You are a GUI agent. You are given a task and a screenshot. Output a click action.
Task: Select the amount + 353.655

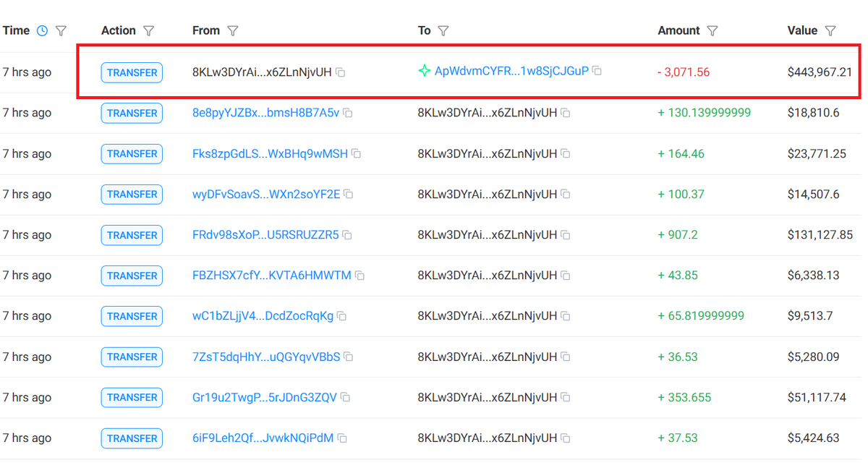(x=684, y=397)
